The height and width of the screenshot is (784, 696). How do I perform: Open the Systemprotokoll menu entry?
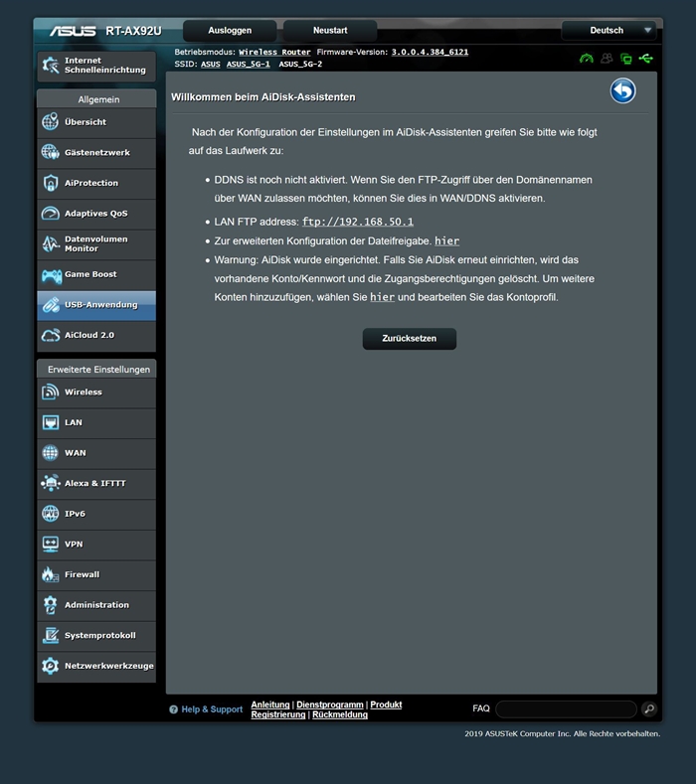pyautogui.click(x=96, y=636)
